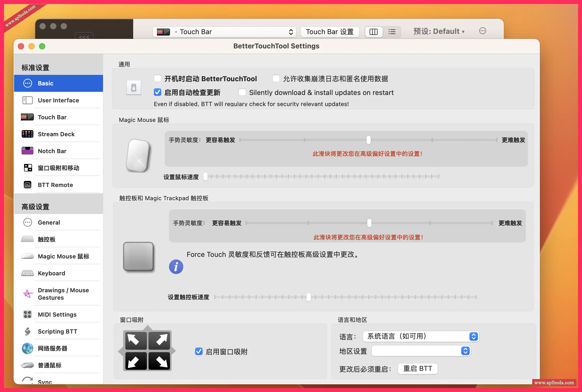Click the switch icon in the general section
This screenshot has width=582, height=392.
pos(134,88)
